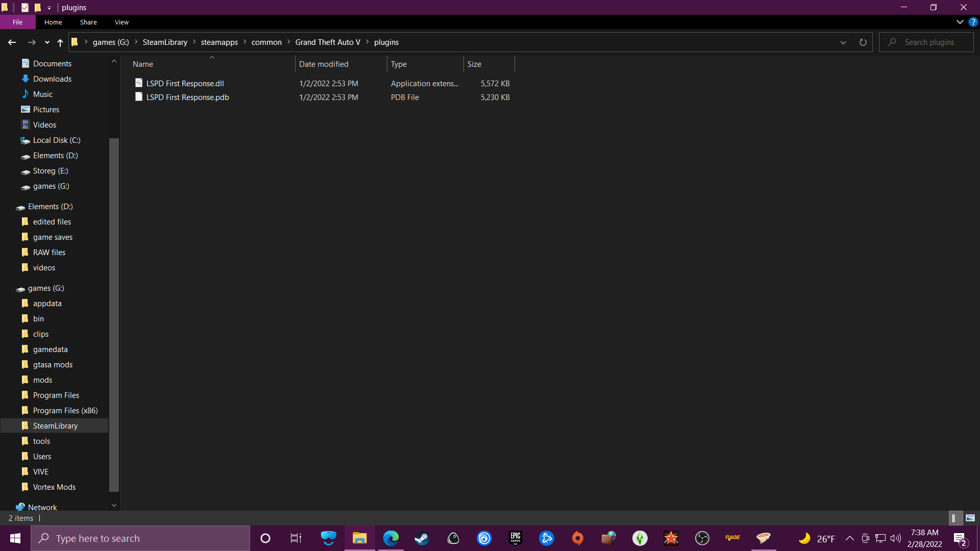This screenshot has width=980, height=551.
Task: Open the File menu tab
Action: pyautogui.click(x=17, y=22)
